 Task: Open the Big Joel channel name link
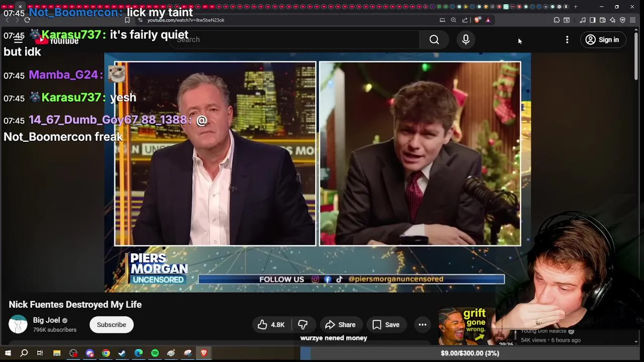point(46,320)
